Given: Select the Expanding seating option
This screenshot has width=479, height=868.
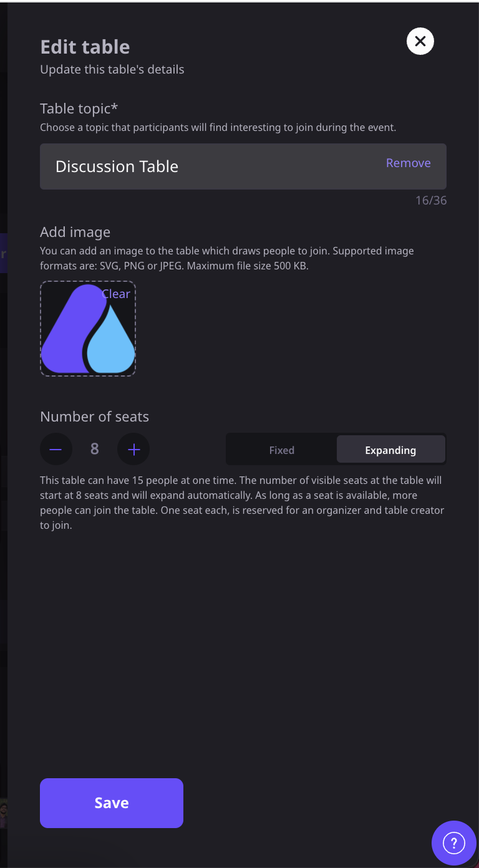Looking at the screenshot, I should pos(390,450).
